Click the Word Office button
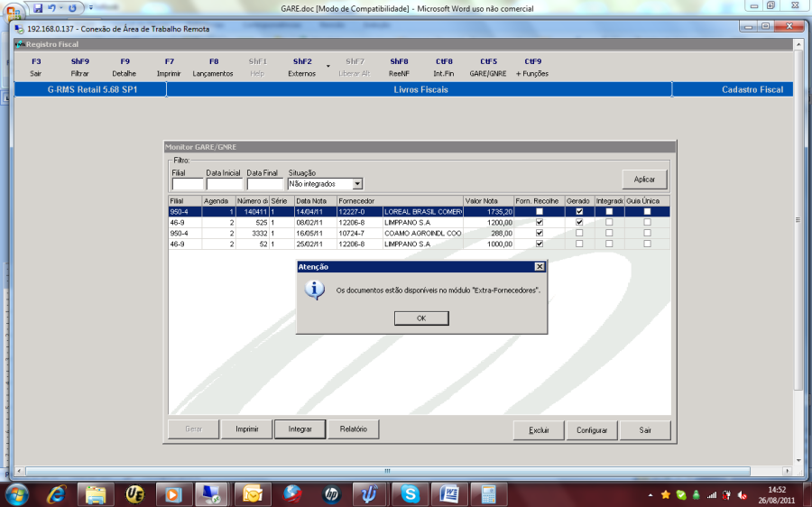The image size is (812, 507). 13,12
